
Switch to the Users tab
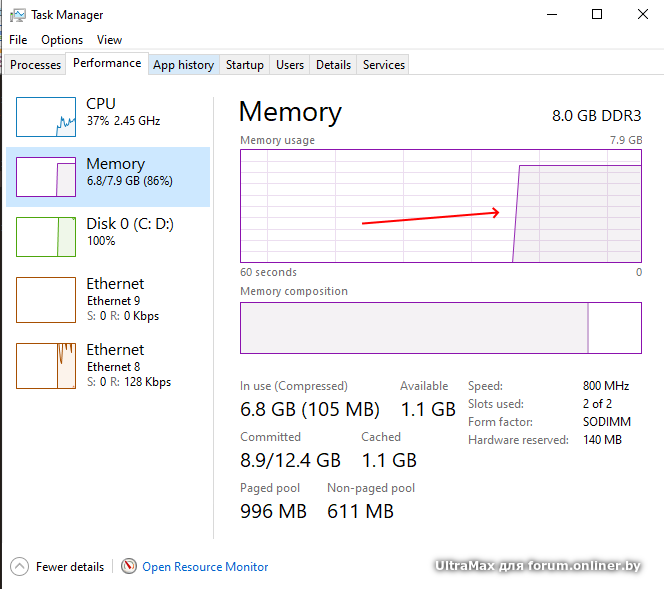pos(290,65)
